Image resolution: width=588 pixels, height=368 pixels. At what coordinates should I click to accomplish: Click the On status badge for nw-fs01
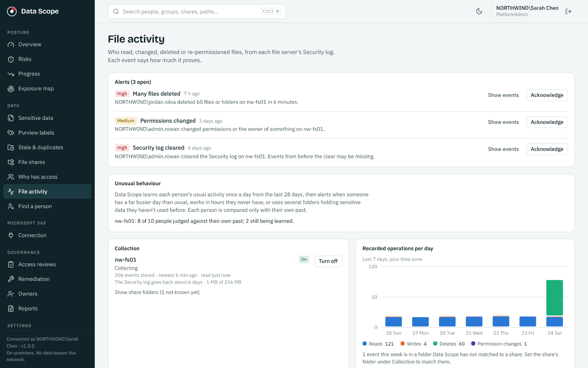coord(304,259)
